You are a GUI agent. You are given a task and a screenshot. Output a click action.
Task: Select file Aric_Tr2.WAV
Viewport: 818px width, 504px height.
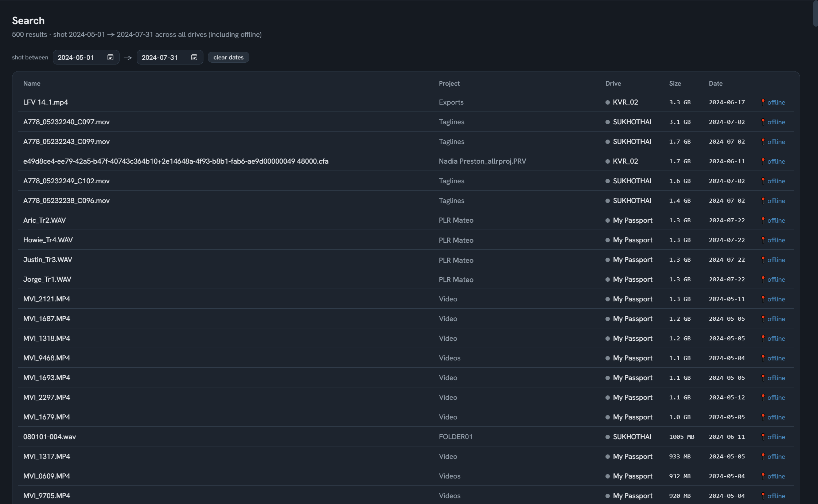point(44,220)
